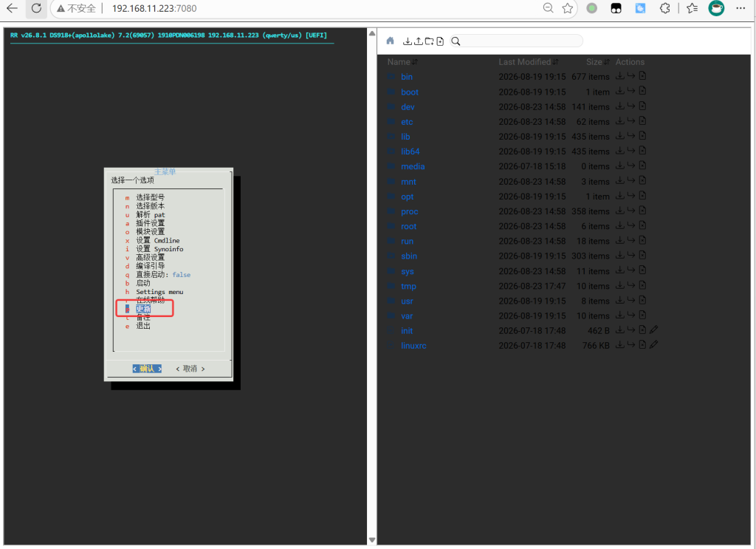Edit the init file with pencil icon
The image size is (756, 549).
click(653, 330)
